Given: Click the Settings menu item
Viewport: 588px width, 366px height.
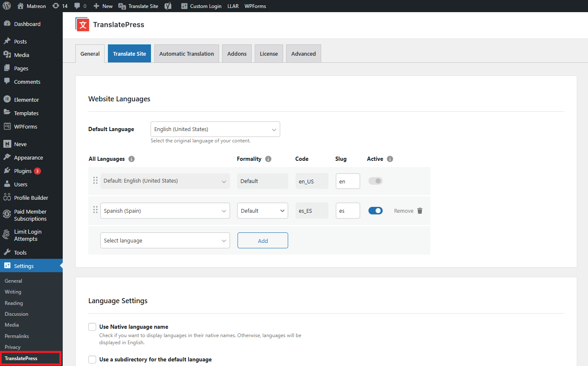Looking at the screenshot, I should pos(31,266).
